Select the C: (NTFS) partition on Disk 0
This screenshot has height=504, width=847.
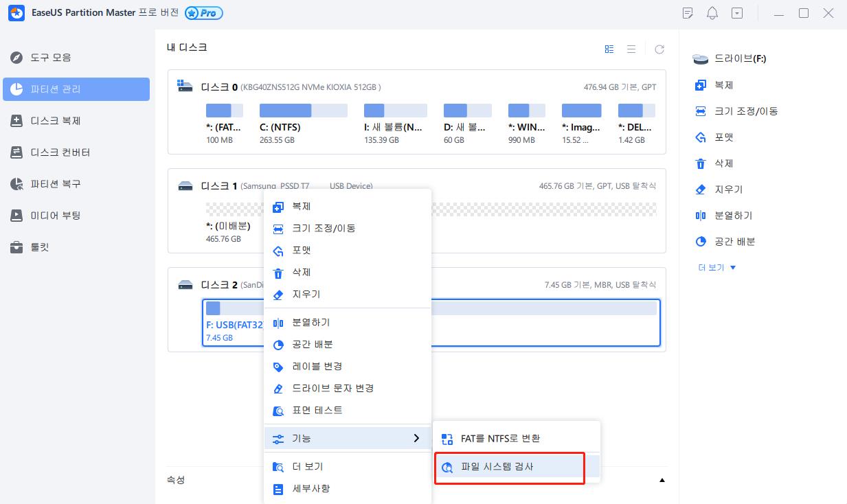(x=303, y=124)
